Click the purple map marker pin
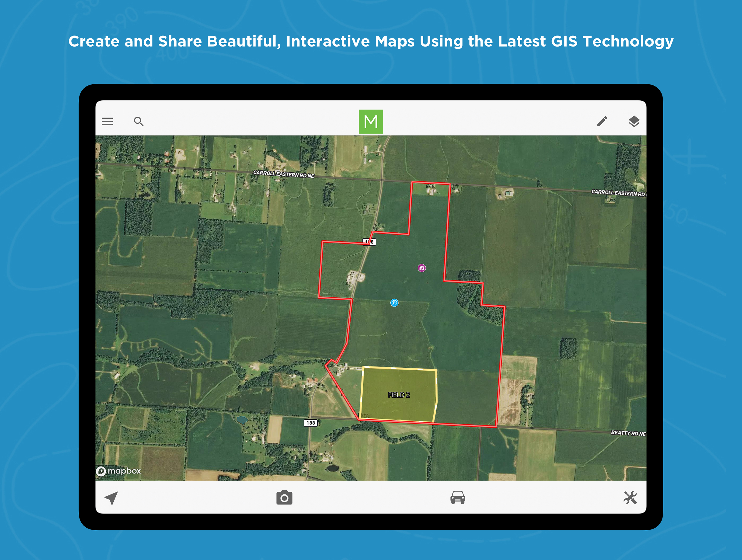 422,268
